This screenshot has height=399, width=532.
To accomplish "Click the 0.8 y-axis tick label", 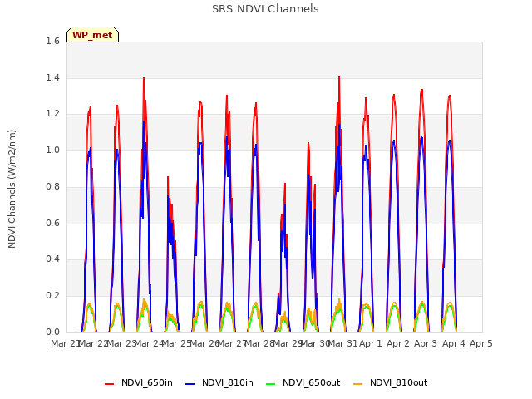I will tap(52, 186).
